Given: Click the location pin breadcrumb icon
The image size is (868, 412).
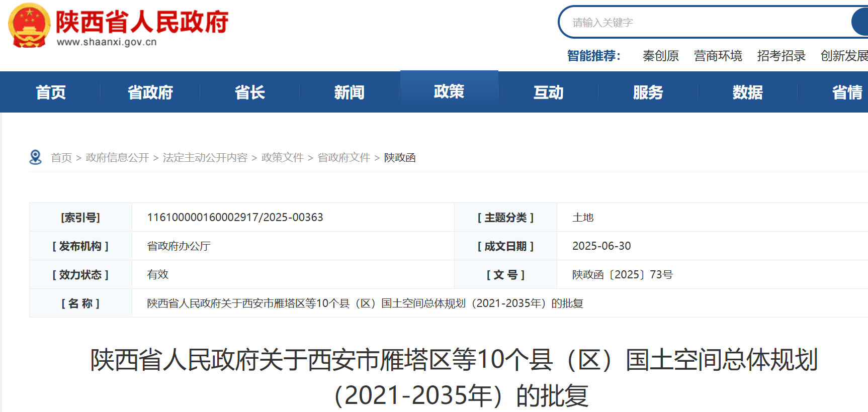Looking at the screenshot, I should point(36,157).
